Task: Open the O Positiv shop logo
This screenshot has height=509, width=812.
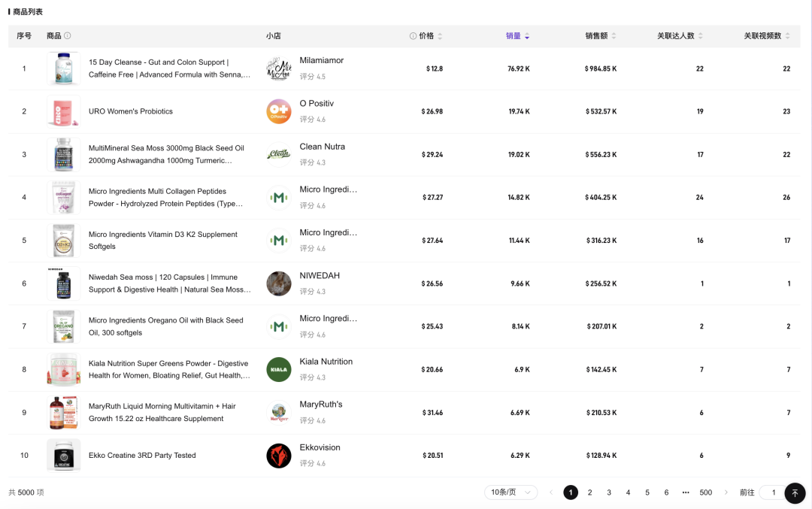Action: (x=279, y=111)
